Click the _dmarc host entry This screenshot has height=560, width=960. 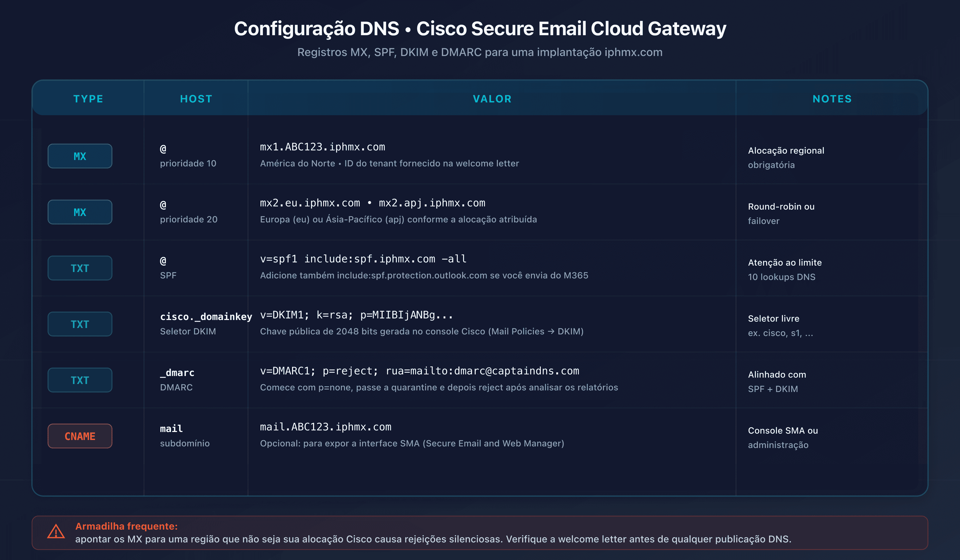[x=177, y=373]
